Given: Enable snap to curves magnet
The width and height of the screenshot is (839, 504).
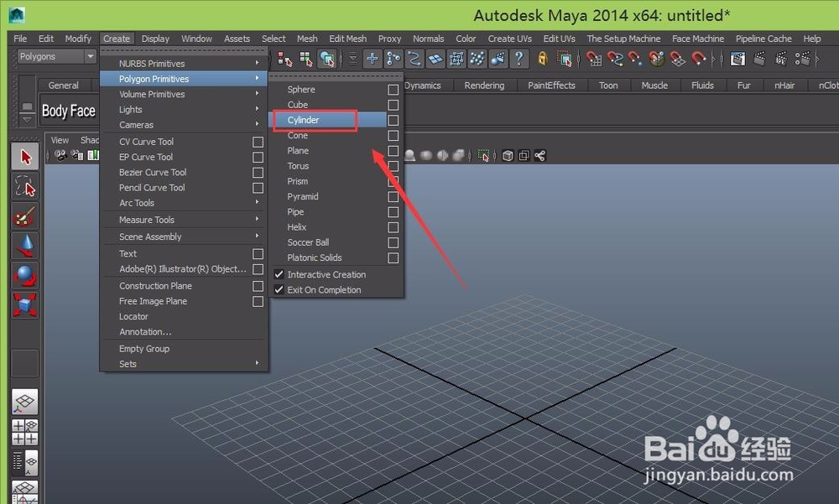Looking at the screenshot, I should pyautogui.click(x=615, y=59).
